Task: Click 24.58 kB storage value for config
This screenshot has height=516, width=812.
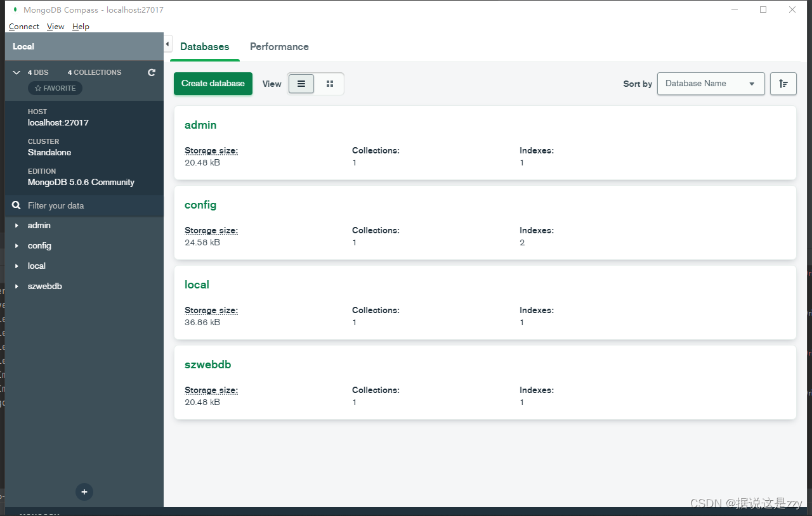Action: (202, 243)
